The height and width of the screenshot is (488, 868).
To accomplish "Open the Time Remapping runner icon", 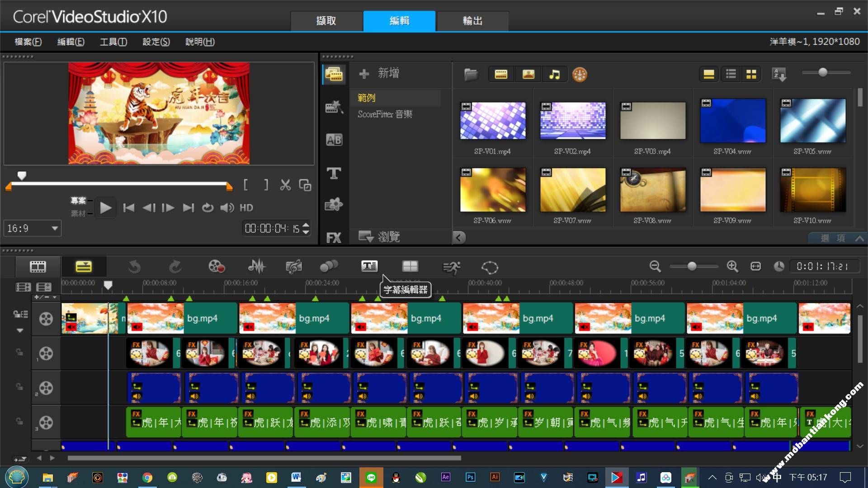I will coord(451,267).
